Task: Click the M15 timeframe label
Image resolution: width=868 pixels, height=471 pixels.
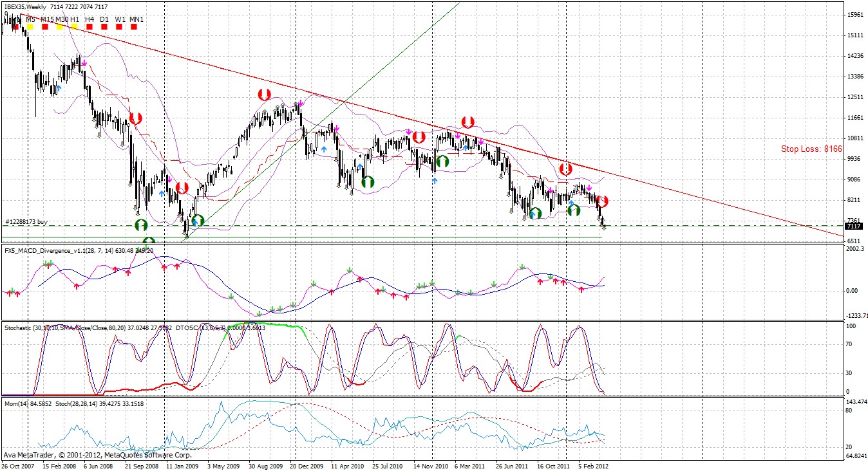Action: [x=47, y=19]
